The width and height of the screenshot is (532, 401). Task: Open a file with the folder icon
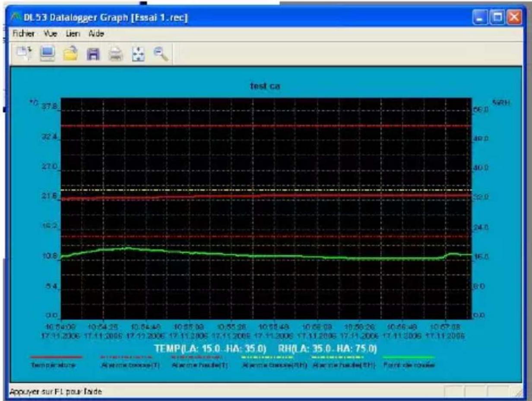pos(70,53)
